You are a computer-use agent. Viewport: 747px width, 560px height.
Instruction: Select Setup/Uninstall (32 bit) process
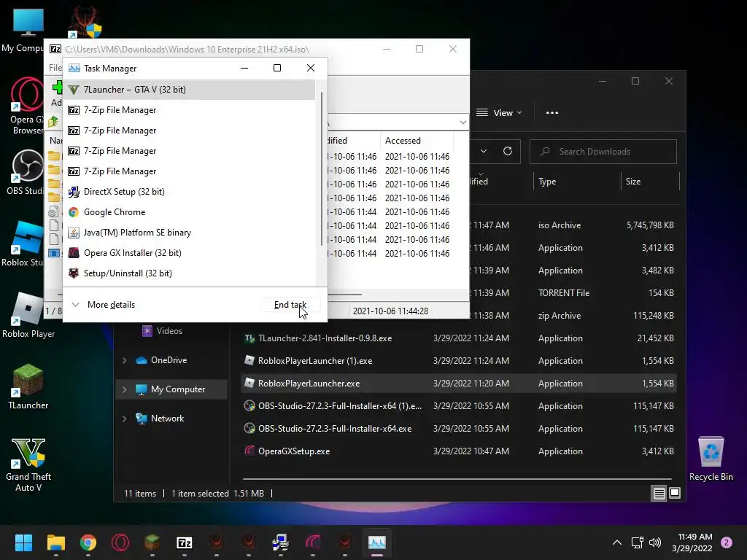tap(189, 273)
